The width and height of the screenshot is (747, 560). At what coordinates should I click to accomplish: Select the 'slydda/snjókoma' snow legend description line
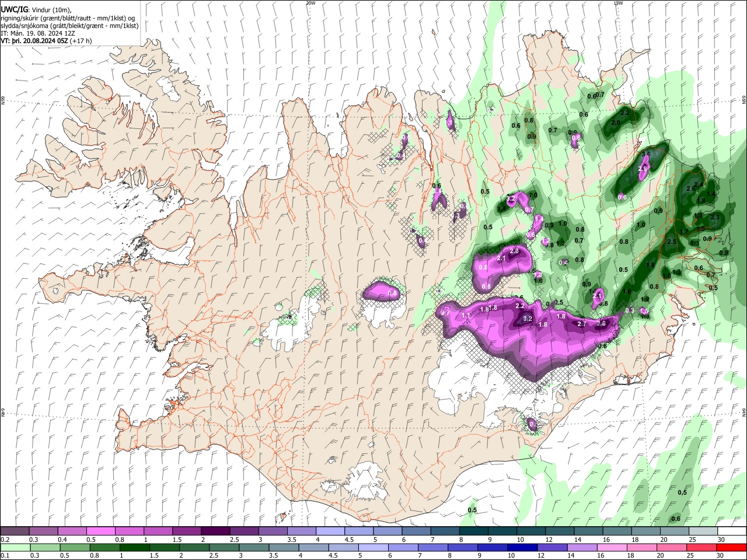(x=69, y=26)
